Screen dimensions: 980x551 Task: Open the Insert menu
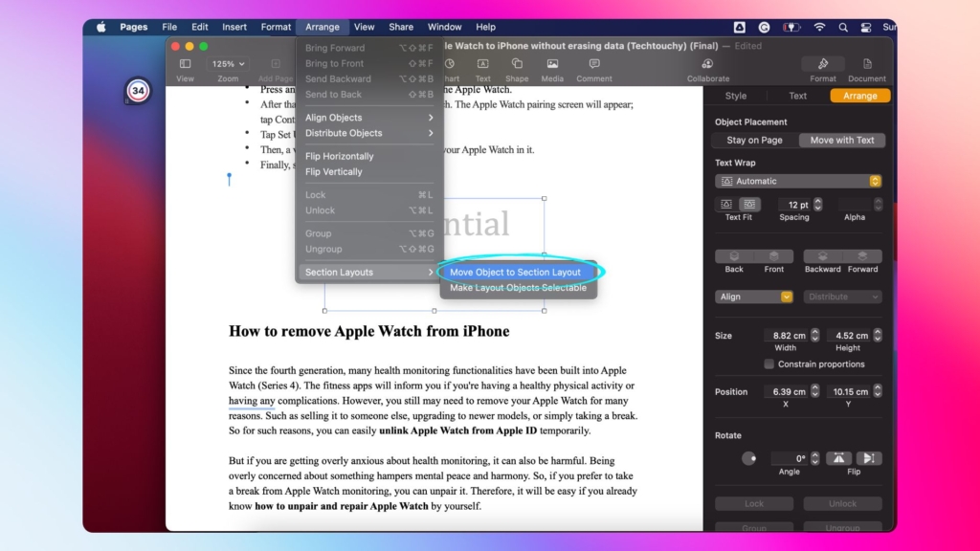[234, 27]
